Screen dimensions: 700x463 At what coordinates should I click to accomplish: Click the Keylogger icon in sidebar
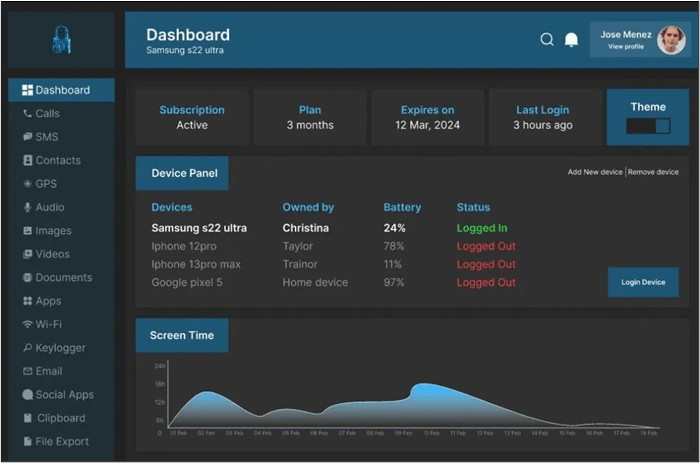(x=27, y=348)
